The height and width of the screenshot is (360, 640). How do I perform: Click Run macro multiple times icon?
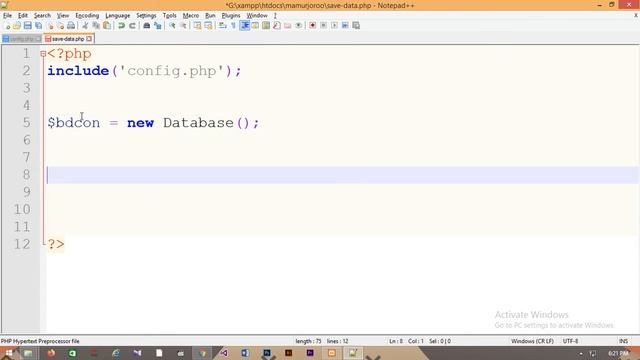tap(345, 26)
